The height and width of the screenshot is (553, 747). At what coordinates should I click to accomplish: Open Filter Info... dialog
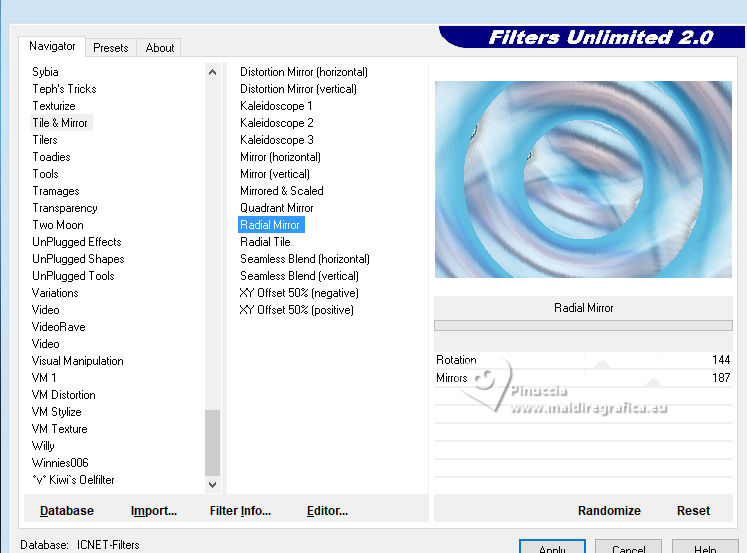point(240,511)
